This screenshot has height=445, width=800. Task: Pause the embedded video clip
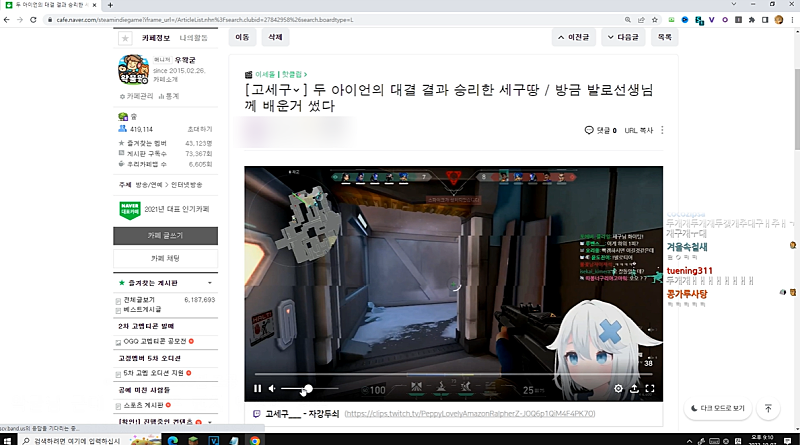coord(257,388)
